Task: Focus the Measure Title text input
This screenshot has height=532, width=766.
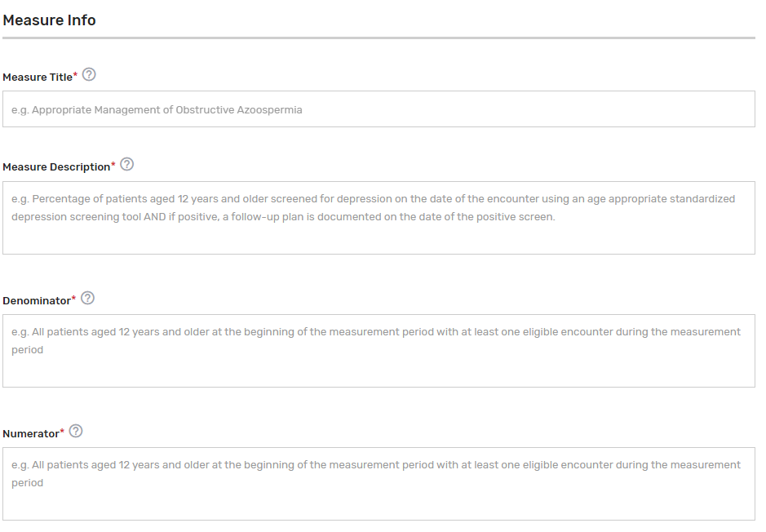Action: (x=379, y=109)
